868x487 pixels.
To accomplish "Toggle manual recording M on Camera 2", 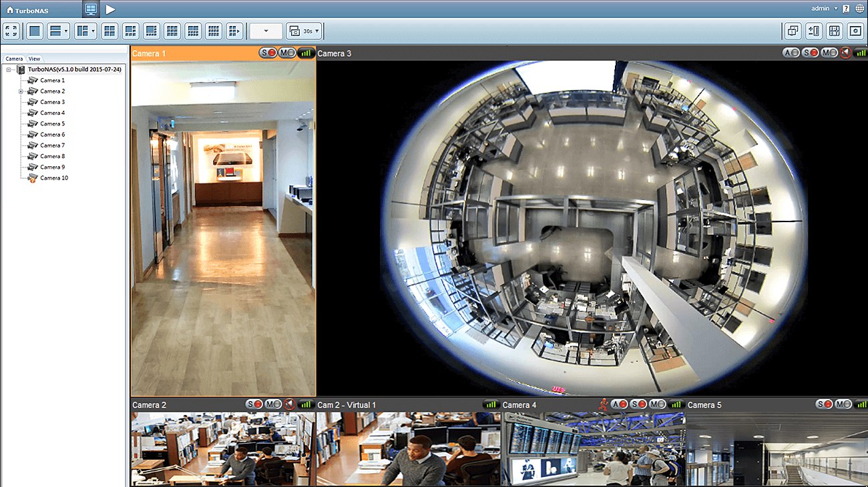I will pyautogui.click(x=273, y=404).
